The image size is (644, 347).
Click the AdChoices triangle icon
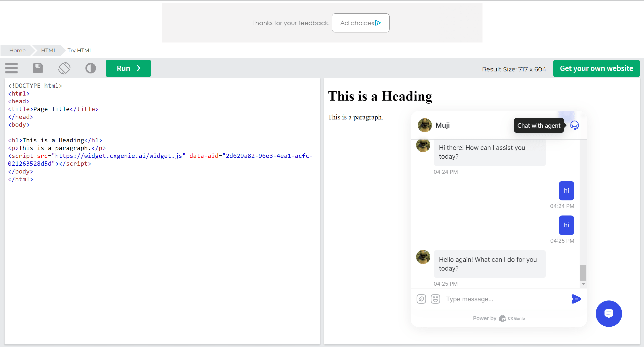tap(378, 23)
